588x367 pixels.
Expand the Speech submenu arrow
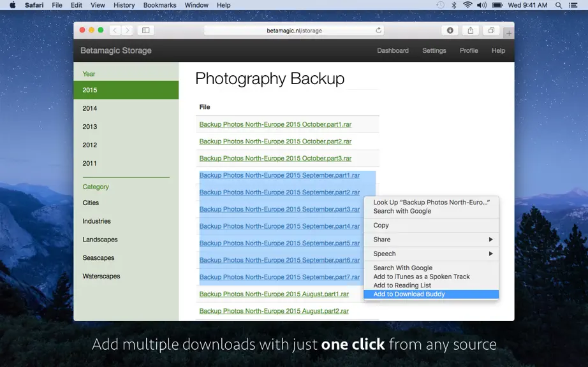point(490,254)
